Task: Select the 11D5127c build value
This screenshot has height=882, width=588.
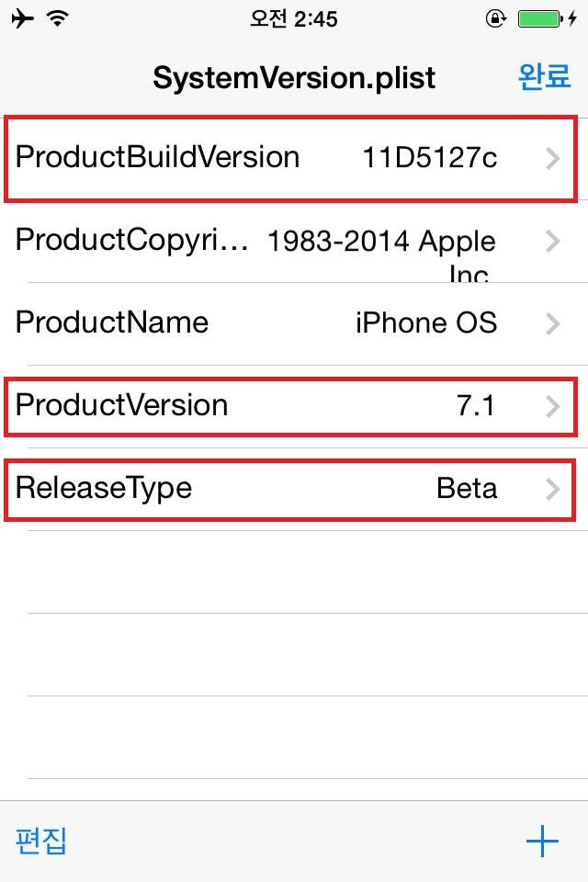Action: click(429, 157)
